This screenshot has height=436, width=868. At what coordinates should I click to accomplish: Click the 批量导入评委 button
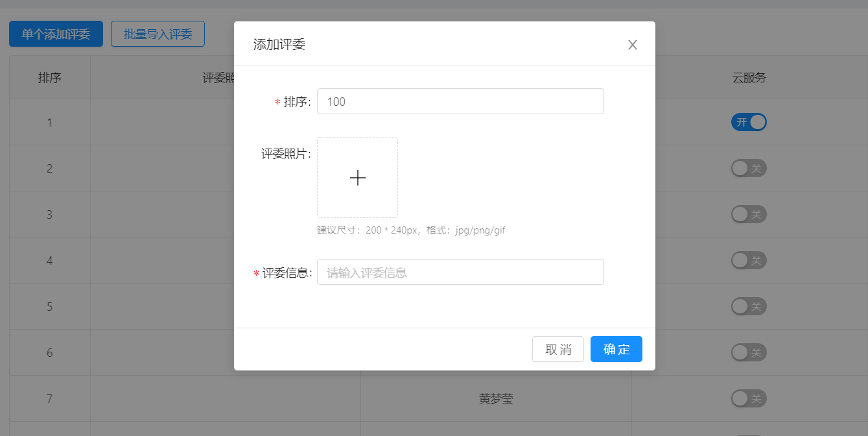point(158,34)
